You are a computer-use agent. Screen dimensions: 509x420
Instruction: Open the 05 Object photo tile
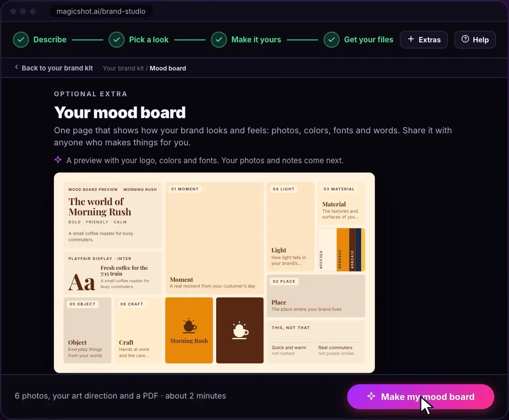click(87, 330)
